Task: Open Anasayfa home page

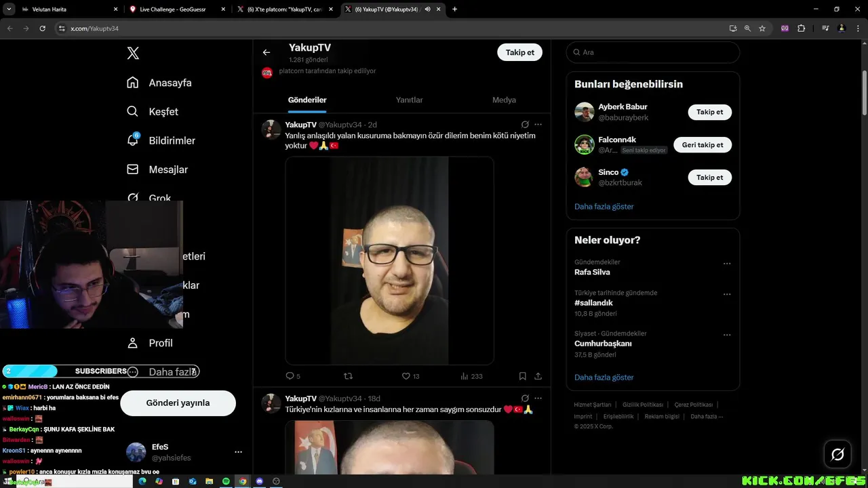Action: click(x=159, y=83)
